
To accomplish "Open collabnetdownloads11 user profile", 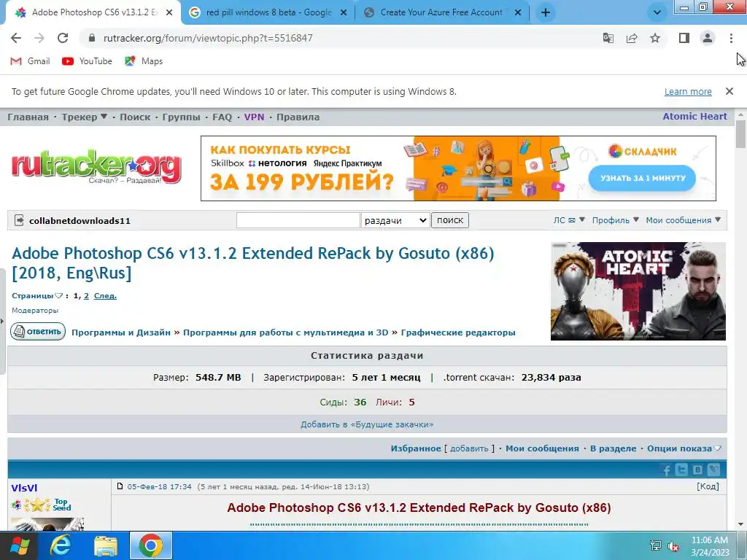I will click(x=80, y=220).
